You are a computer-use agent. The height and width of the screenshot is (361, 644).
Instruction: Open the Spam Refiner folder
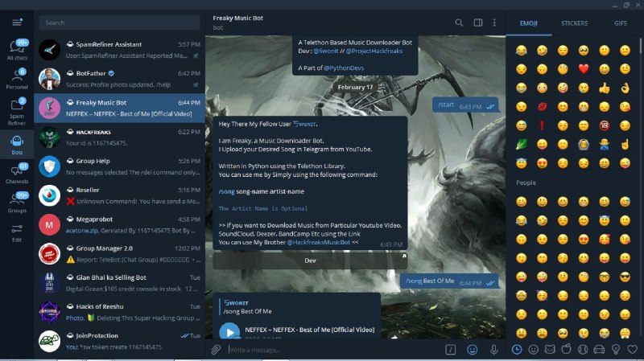pyautogui.click(x=17, y=111)
